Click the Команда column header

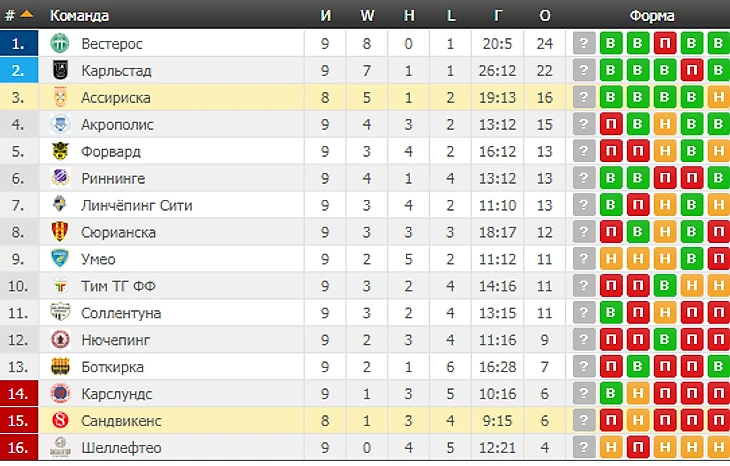click(80, 16)
